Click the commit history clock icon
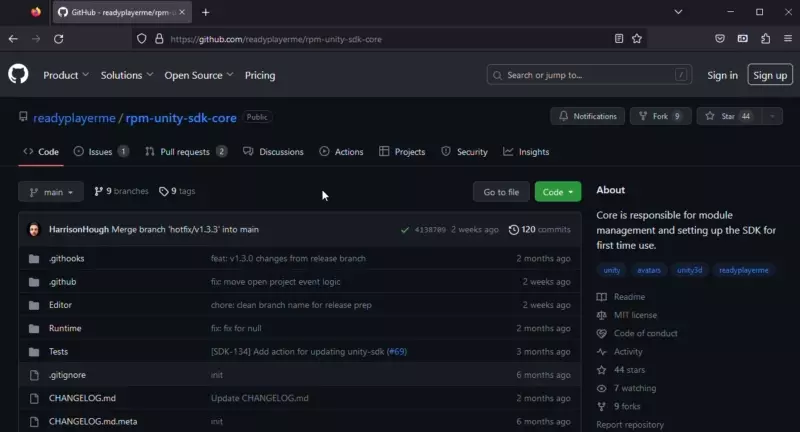Screen dimensions: 800x432 [x=513, y=230]
